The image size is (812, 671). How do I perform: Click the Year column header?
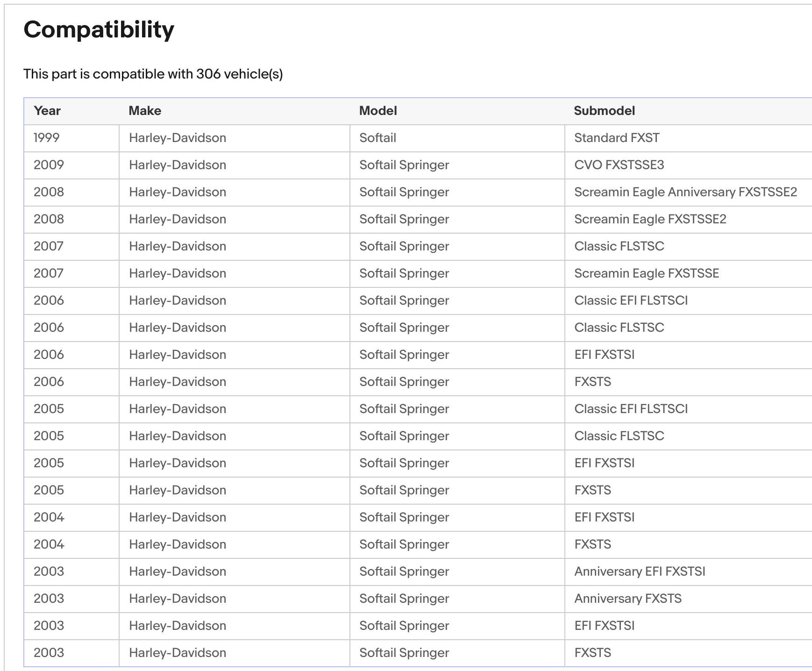pyautogui.click(x=47, y=111)
